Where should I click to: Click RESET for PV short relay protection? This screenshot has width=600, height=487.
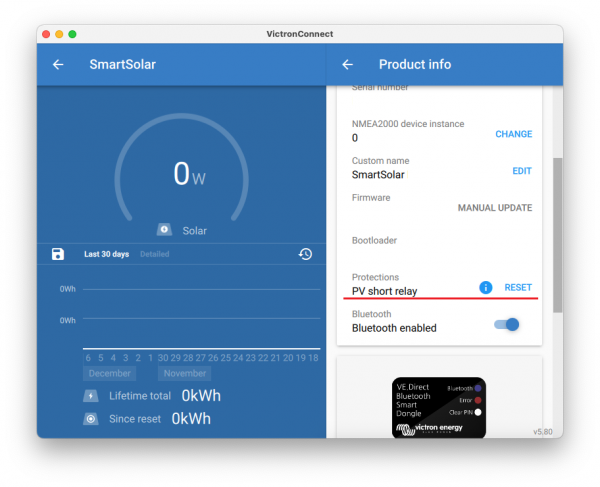tap(518, 288)
